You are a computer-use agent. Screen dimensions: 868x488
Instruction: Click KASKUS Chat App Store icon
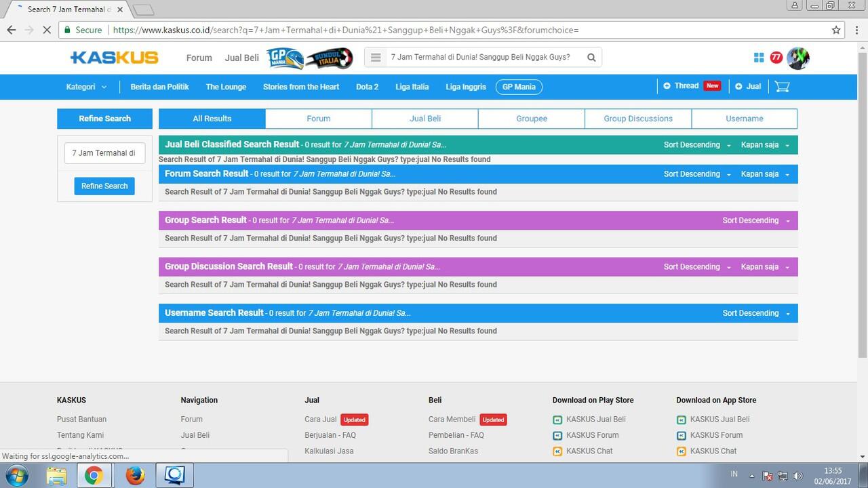pos(682,451)
